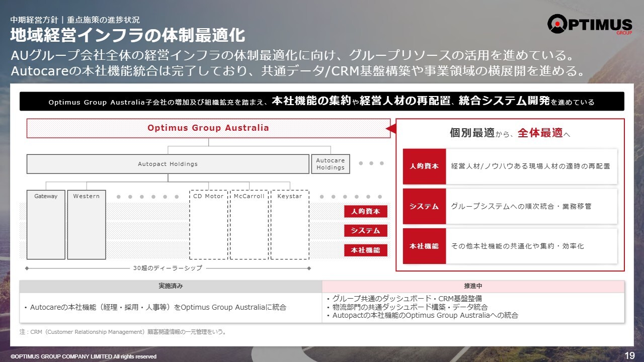This screenshot has height=362, width=644.
Task: Click the 30超のディーラーシップ range label
Action: 168,268
